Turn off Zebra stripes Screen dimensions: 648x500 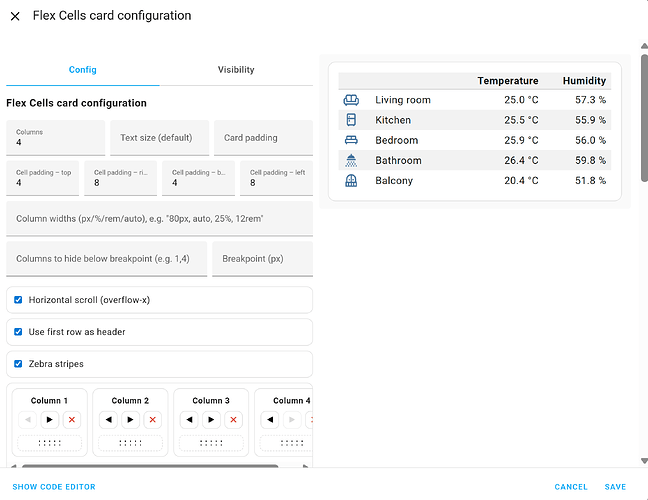[18, 363]
